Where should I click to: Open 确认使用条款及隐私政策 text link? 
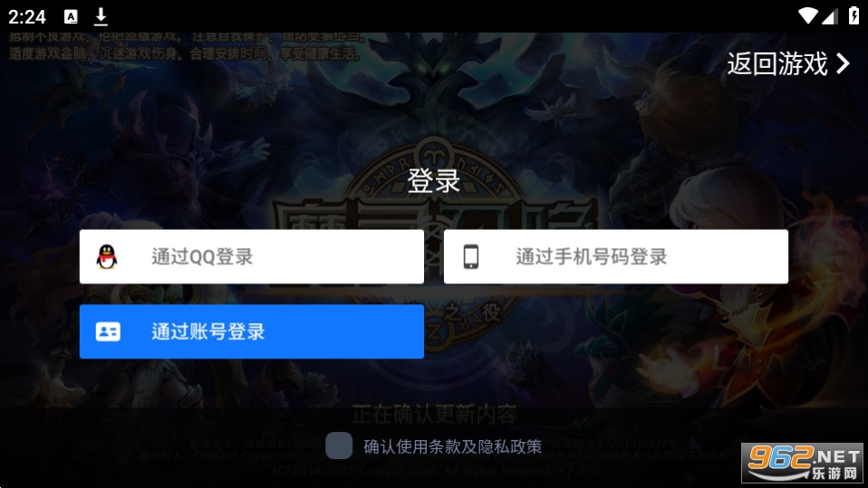point(453,446)
